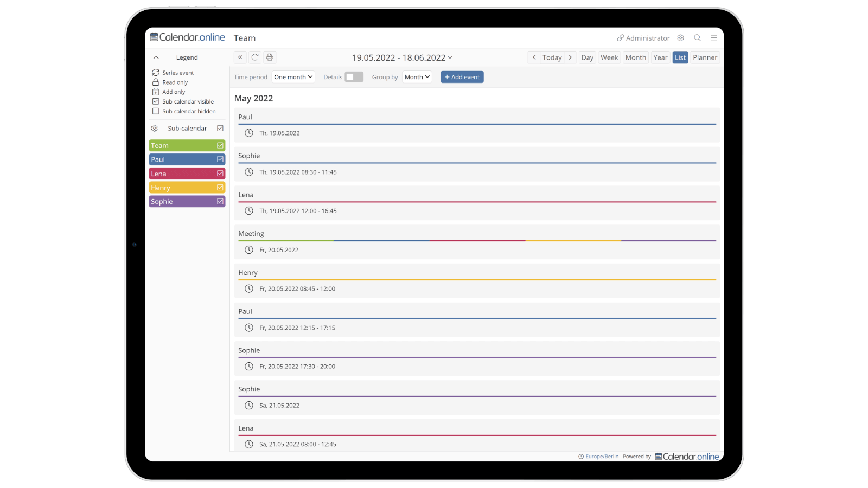Toggle the Details switch
The height and width of the screenshot is (488, 868).
[x=354, y=77]
